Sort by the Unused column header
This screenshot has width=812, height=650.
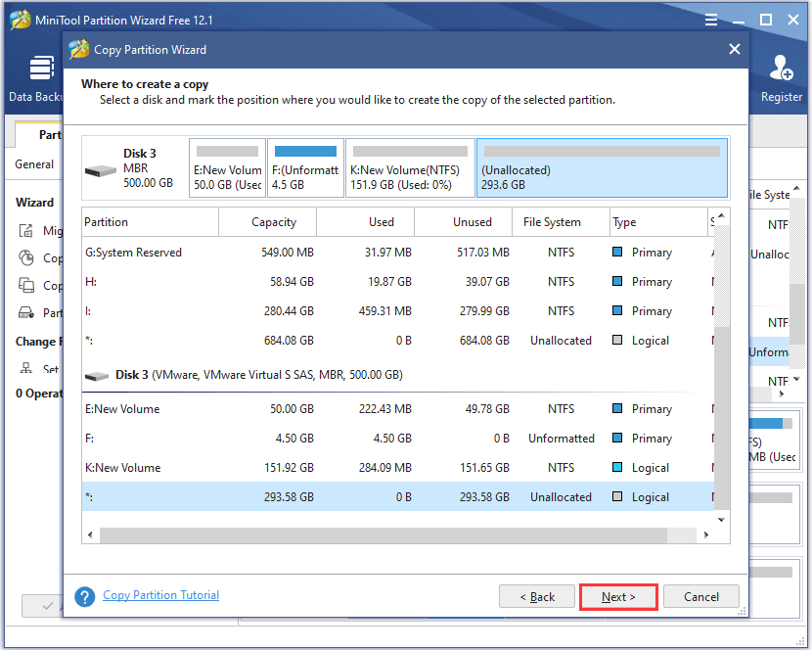point(463,222)
